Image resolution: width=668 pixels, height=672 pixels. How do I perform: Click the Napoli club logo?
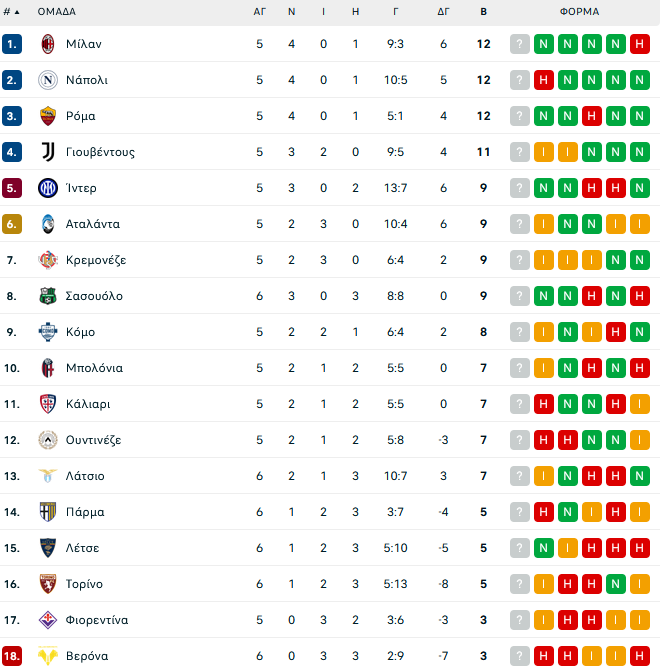coord(47,80)
